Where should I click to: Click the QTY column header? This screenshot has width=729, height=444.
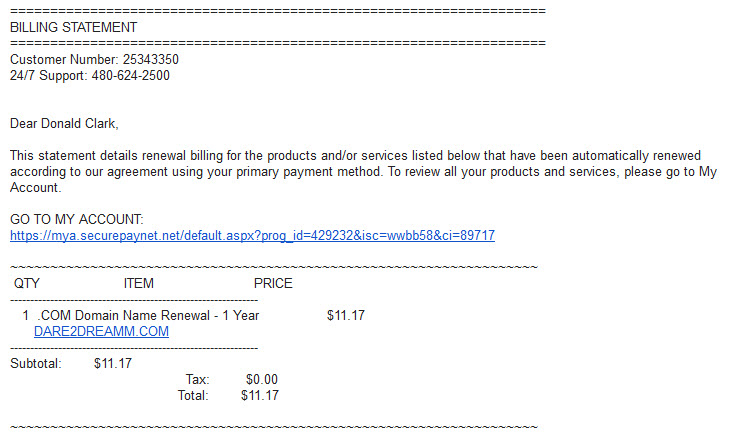coord(27,284)
